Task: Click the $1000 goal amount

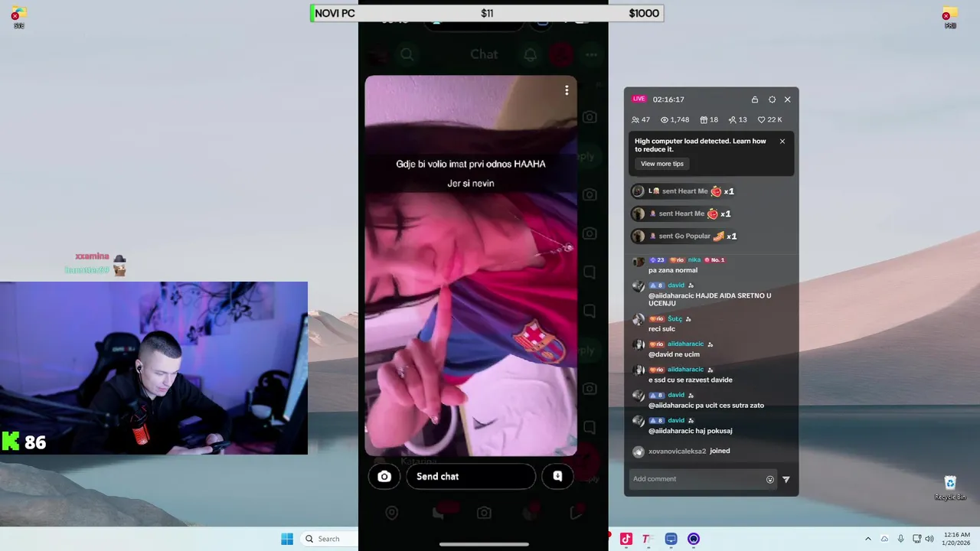Action: pyautogui.click(x=643, y=13)
